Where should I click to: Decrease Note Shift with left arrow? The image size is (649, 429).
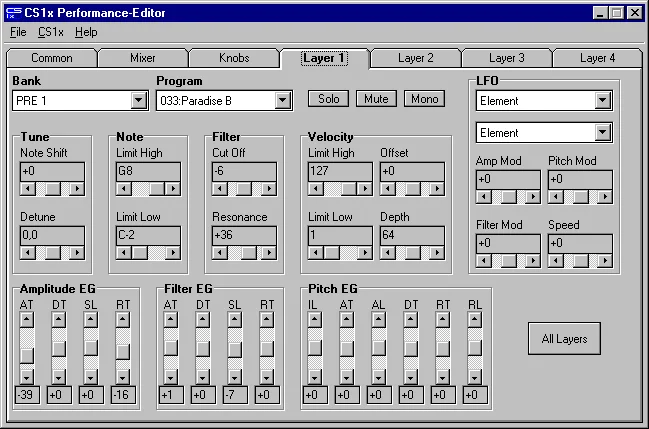click(x=28, y=189)
